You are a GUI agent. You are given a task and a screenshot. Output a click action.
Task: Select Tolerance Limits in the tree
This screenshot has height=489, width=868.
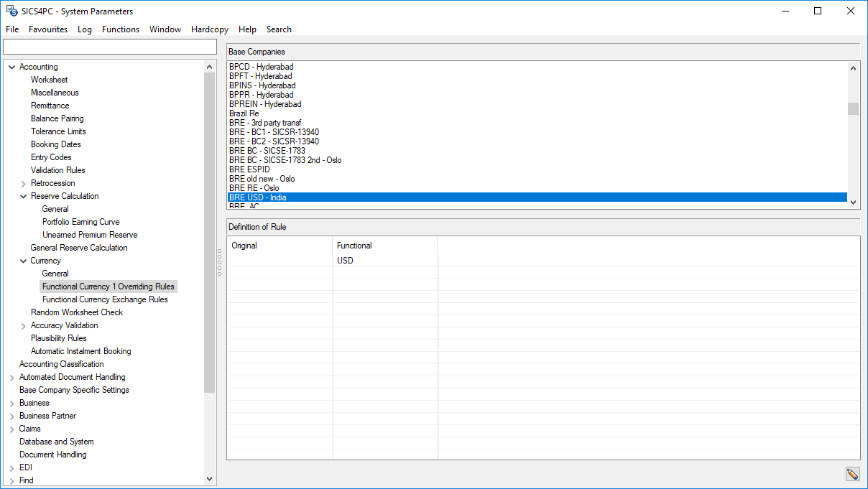tap(58, 131)
